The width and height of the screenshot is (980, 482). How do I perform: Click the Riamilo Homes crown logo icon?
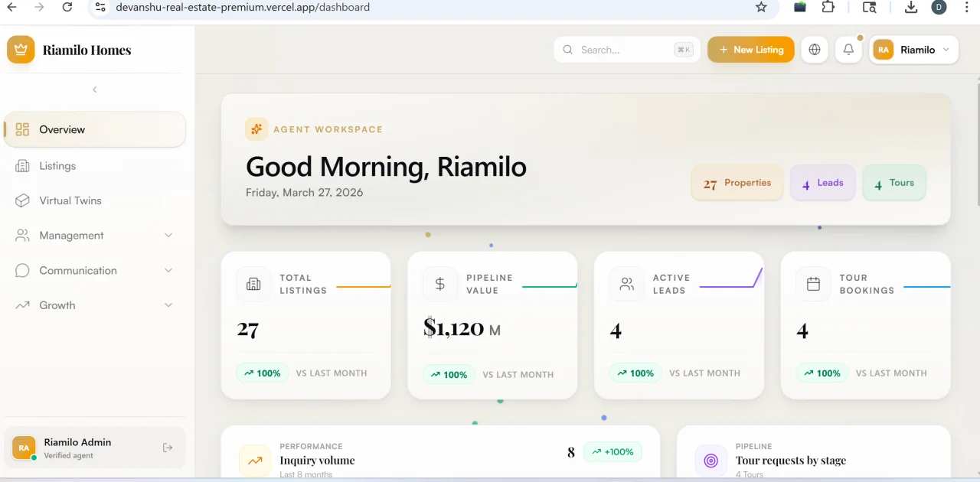pos(21,50)
